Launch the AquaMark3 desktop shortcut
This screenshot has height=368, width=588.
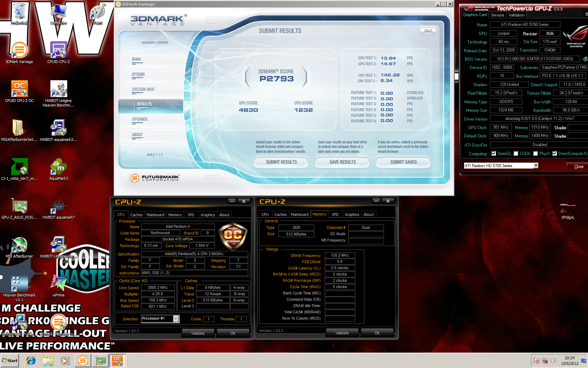click(x=58, y=169)
